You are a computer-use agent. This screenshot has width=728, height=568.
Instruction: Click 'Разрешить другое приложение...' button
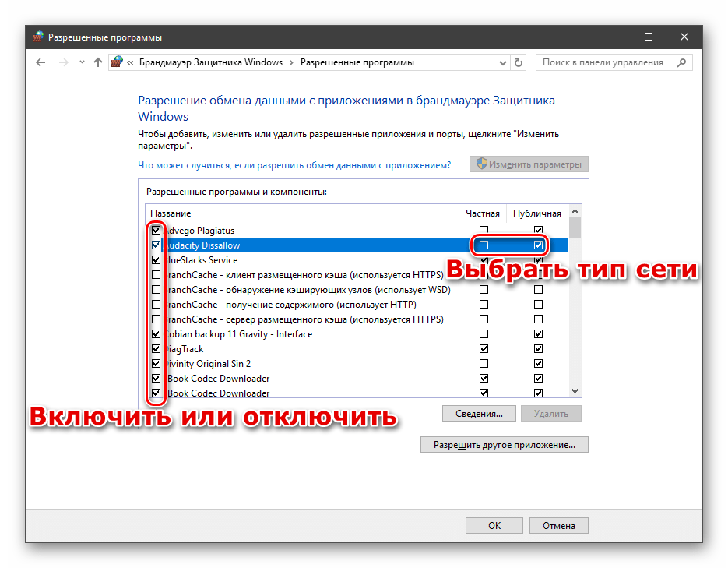coord(504,445)
